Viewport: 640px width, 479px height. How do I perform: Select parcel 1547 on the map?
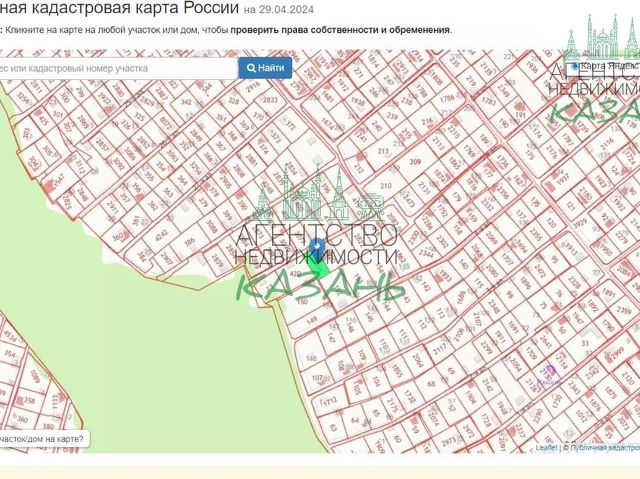[x=59, y=182]
